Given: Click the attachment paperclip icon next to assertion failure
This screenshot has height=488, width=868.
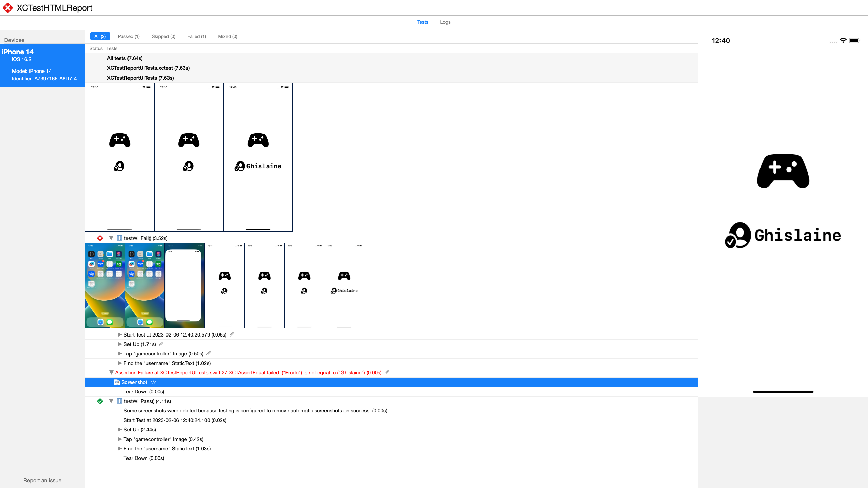Looking at the screenshot, I should click(x=386, y=372).
